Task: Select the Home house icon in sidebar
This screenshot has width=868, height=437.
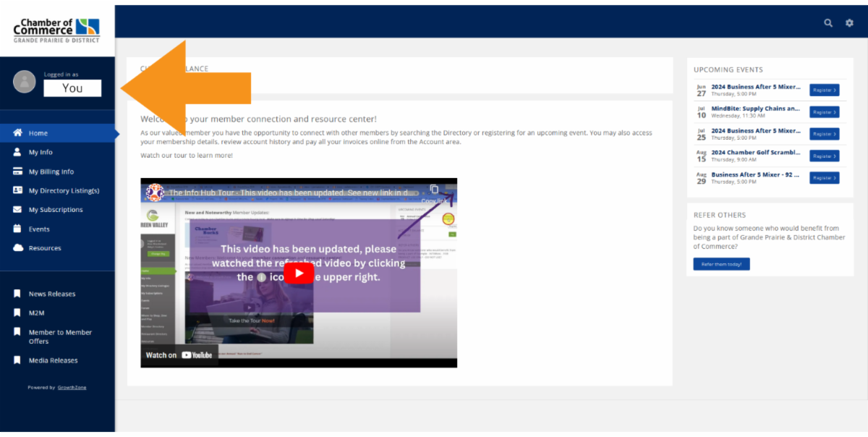Action: point(17,133)
